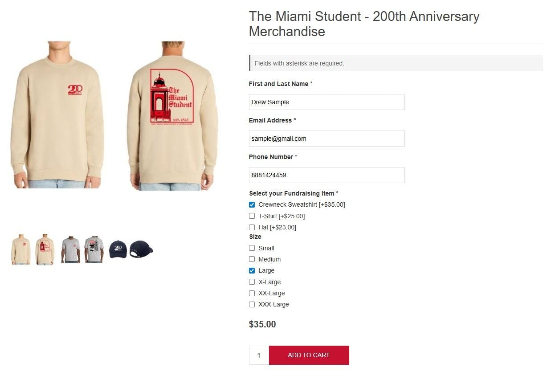Select the Medium size checkbox
This screenshot has width=547, height=392.
(x=252, y=259)
